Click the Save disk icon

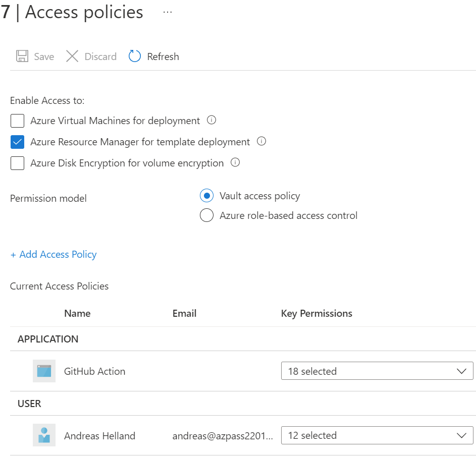click(22, 56)
